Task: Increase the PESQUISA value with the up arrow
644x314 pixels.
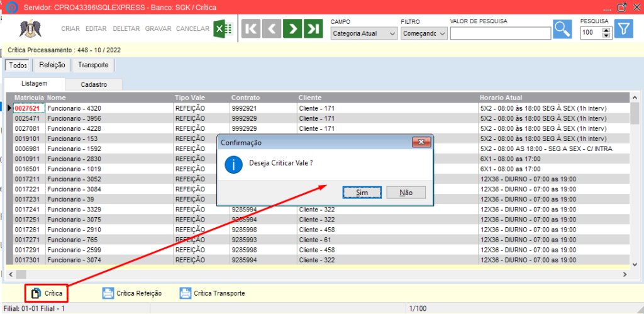Action: 607,30
